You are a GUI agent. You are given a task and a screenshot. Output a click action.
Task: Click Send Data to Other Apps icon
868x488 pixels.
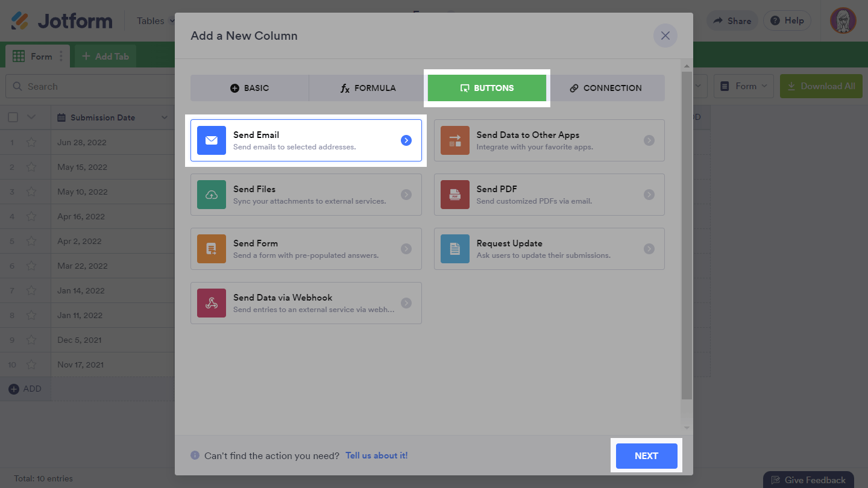[x=454, y=140]
